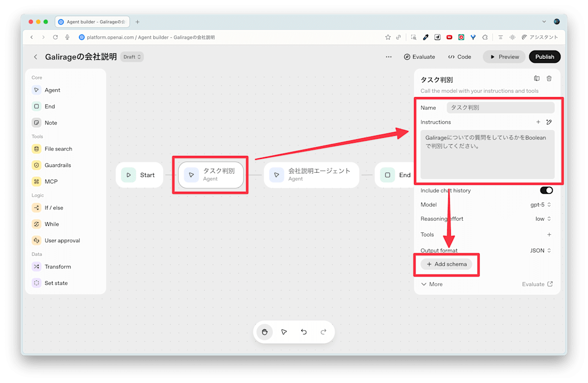Add a Note from Core section

[44, 123]
